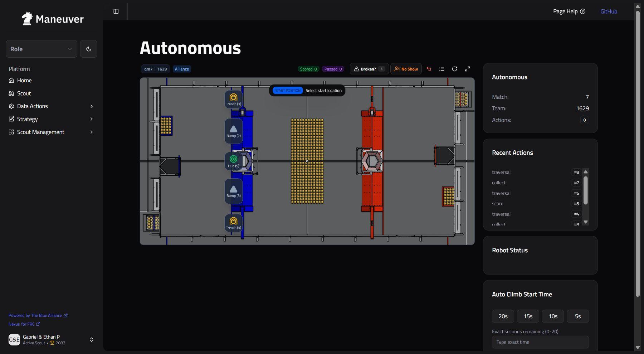
Task: Select Trench (4) start position
Action: [x=234, y=223]
